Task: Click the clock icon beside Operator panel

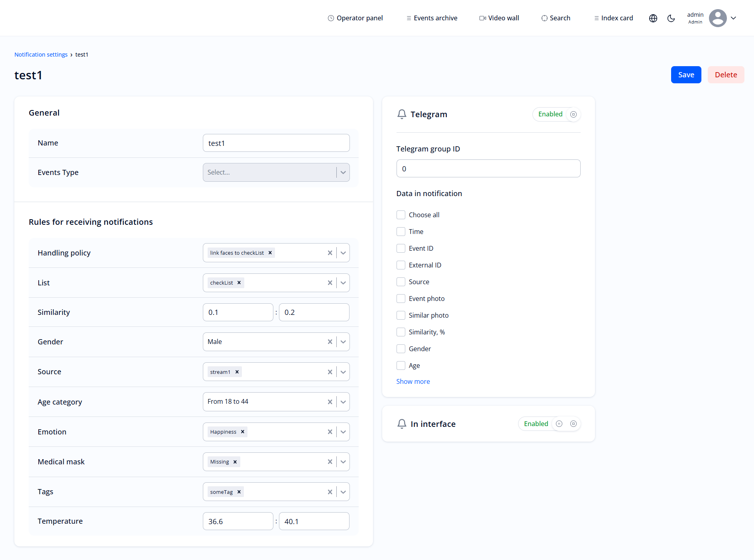Action: [x=330, y=18]
